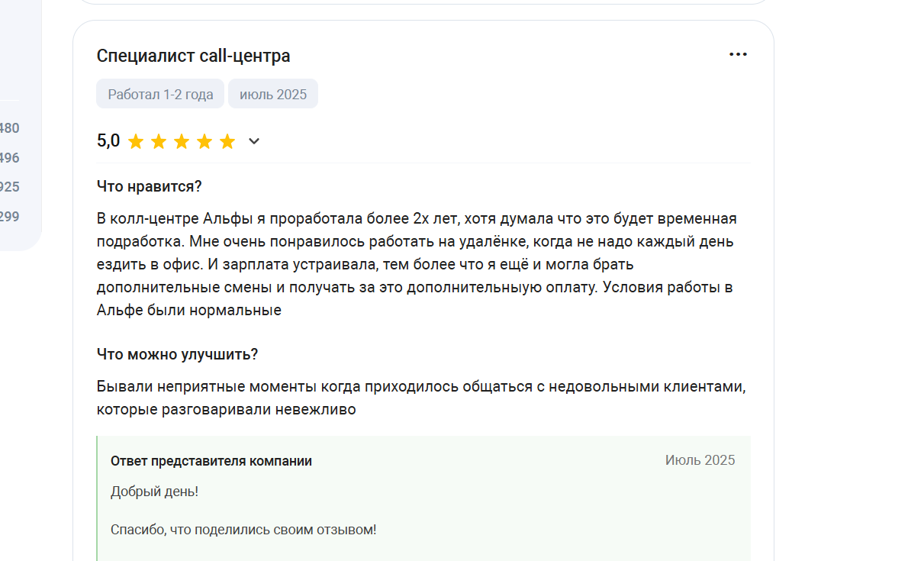Screen dimensions: 924x561
Task: Click the third rating star
Action: click(x=182, y=141)
